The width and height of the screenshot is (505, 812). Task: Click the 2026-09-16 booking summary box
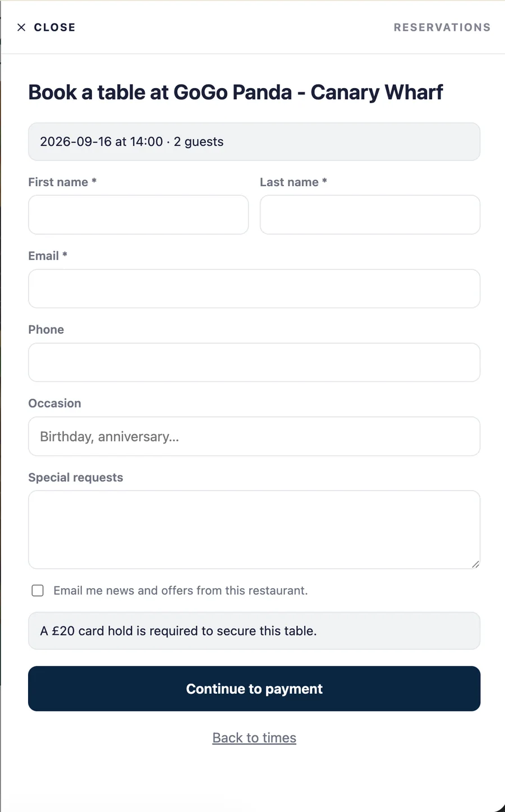click(x=254, y=142)
